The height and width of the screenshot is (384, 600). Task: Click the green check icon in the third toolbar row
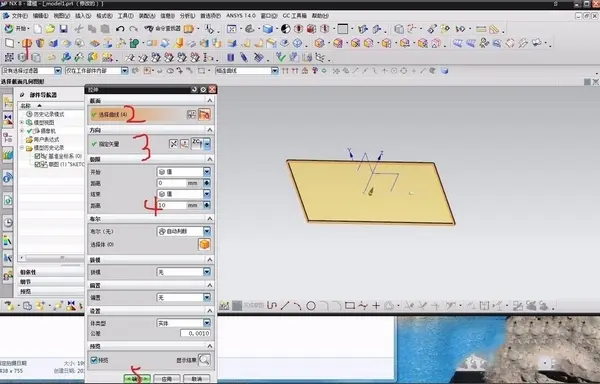281,57
